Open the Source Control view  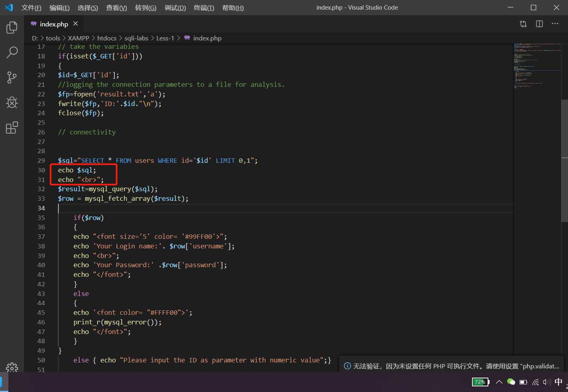pyautogui.click(x=12, y=78)
